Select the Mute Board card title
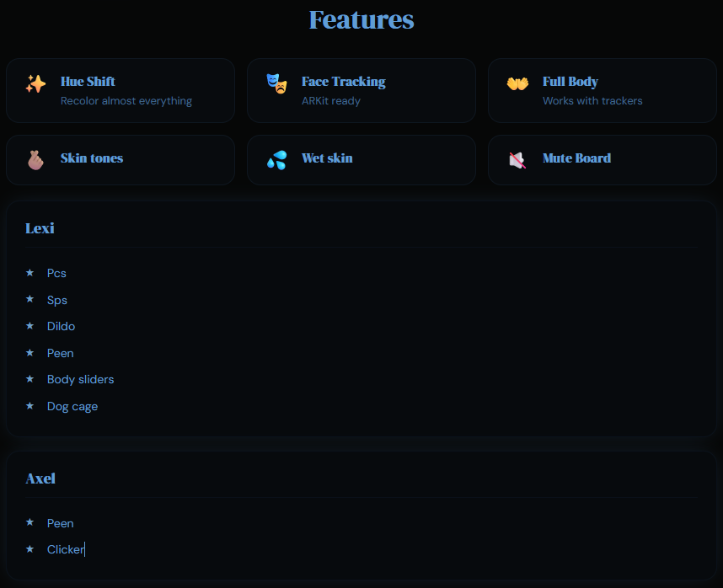Viewport: 723px width, 588px height. (577, 158)
